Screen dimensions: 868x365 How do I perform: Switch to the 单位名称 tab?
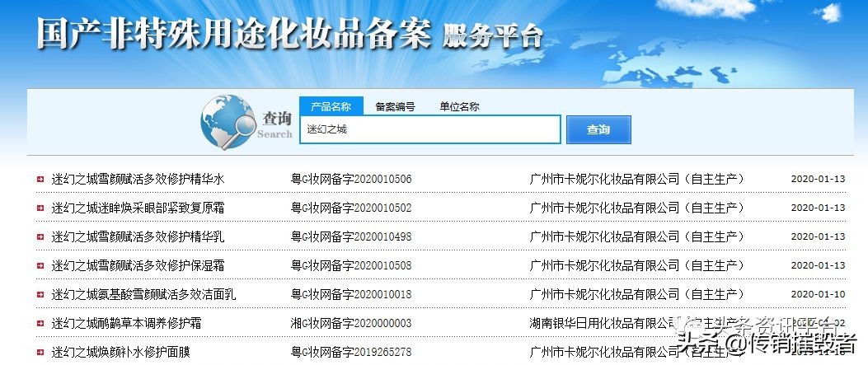459,107
